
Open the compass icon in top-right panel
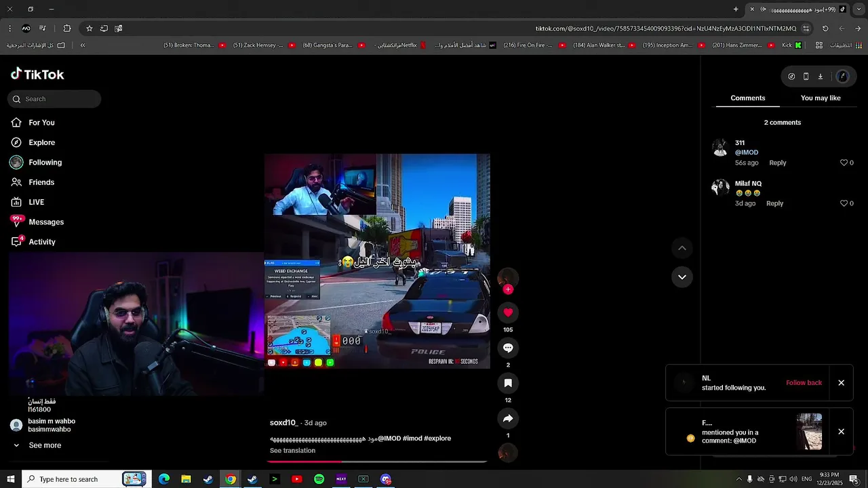791,77
